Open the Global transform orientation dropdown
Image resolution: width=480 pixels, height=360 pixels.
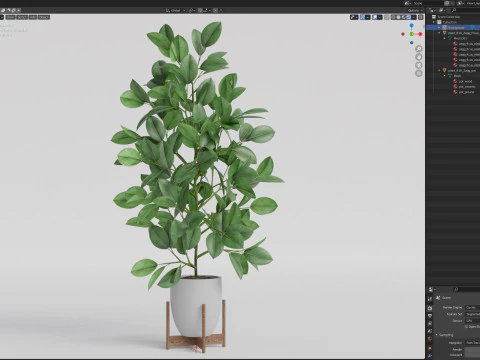[x=176, y=10]
